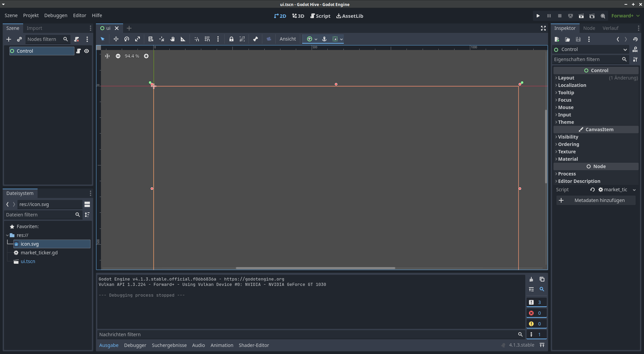
Task: Open the skeleton options bone icon
Action: [256, 39]
